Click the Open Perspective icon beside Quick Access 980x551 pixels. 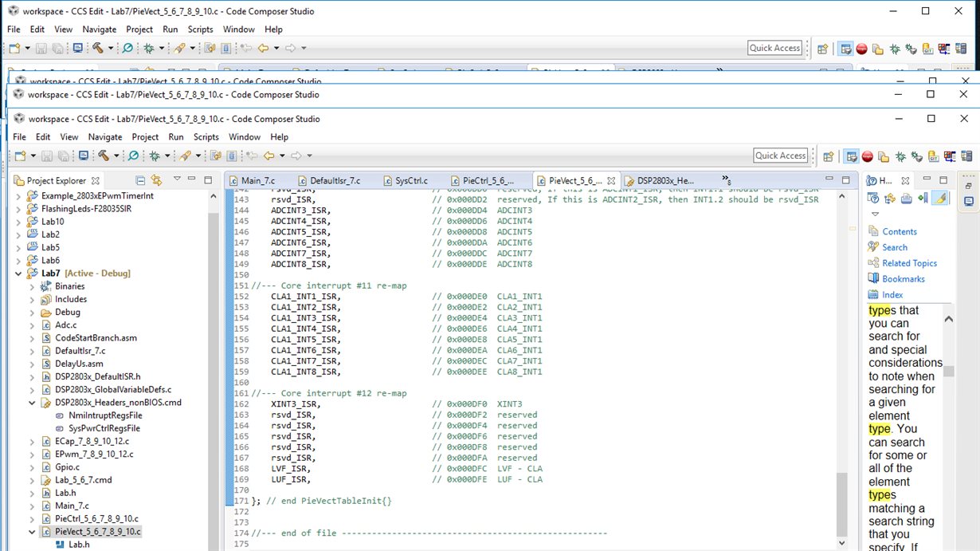tap(829, 156)
